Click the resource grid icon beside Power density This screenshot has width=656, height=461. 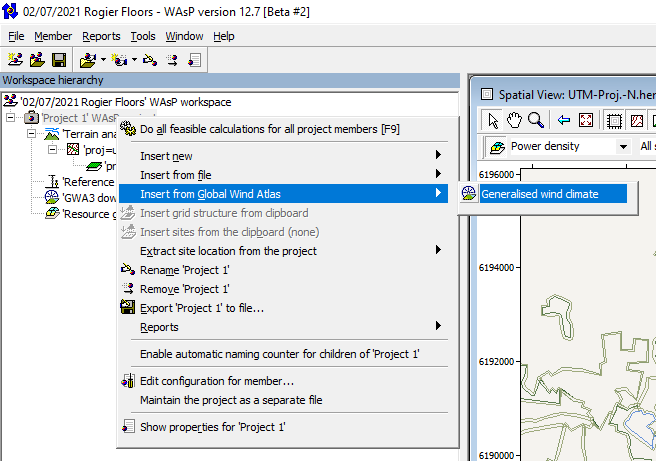(497, 147)
